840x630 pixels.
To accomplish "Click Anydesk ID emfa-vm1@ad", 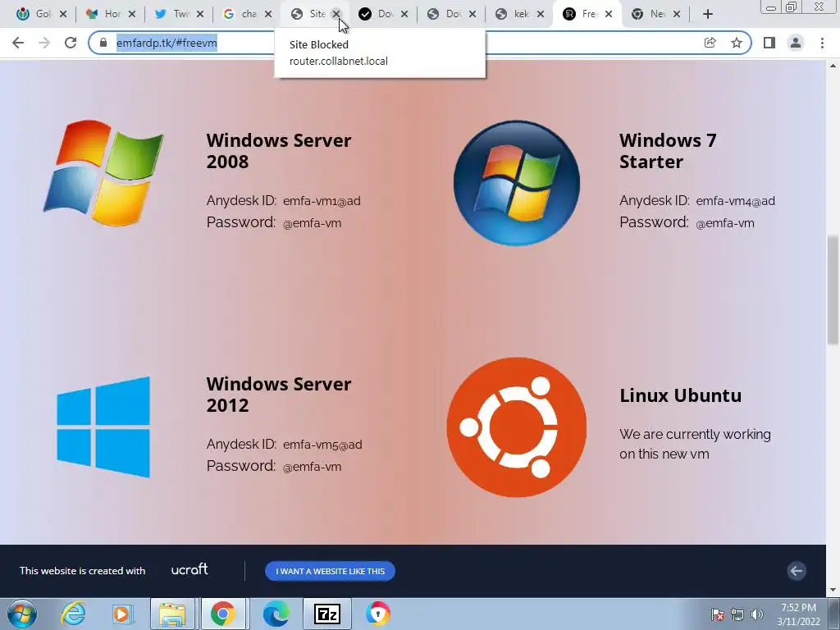I will [322, 201].
